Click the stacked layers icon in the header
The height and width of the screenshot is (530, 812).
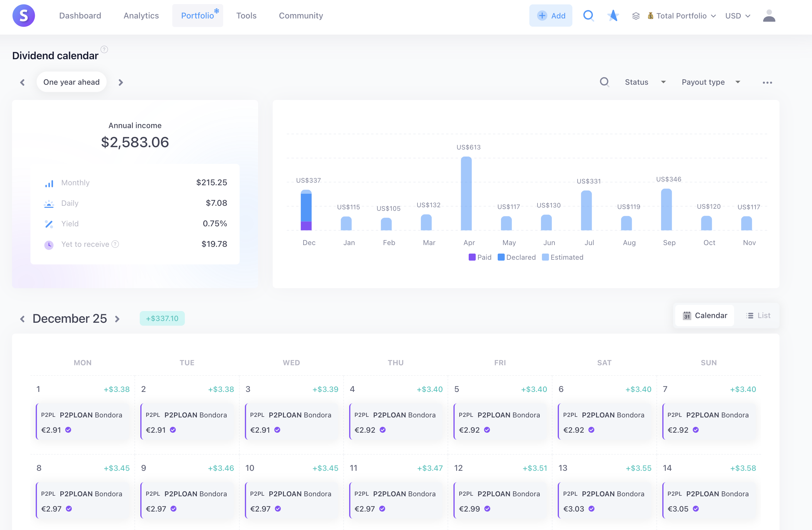point(636,16)
